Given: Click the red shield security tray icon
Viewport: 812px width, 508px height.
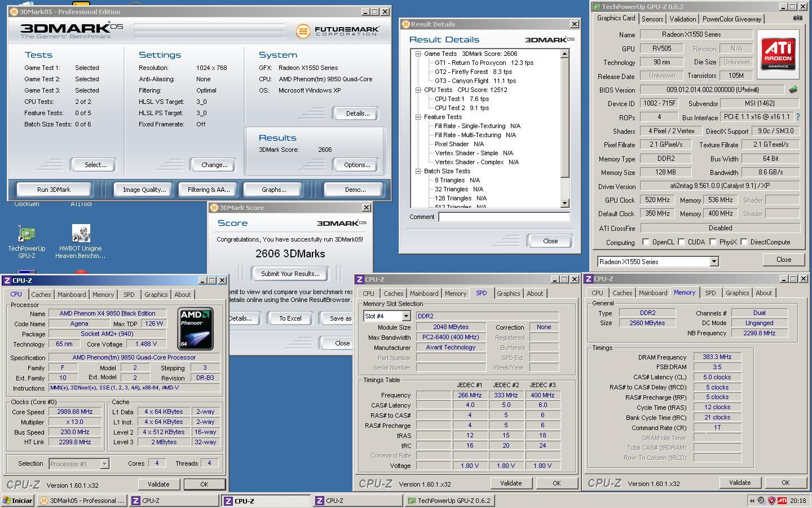Looking at the screenshot, I should coord(771,500).
